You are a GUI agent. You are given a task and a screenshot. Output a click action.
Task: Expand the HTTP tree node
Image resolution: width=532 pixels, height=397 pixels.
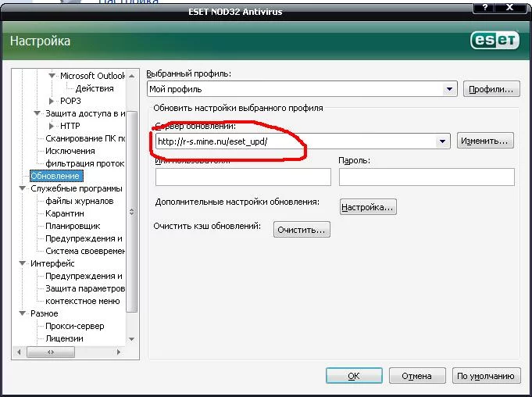click(x=52, y=126)
